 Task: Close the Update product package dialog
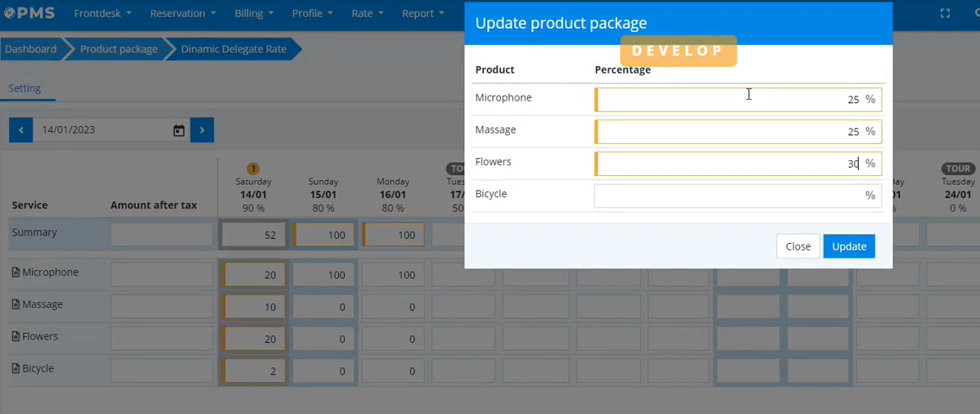coord(797,246)
